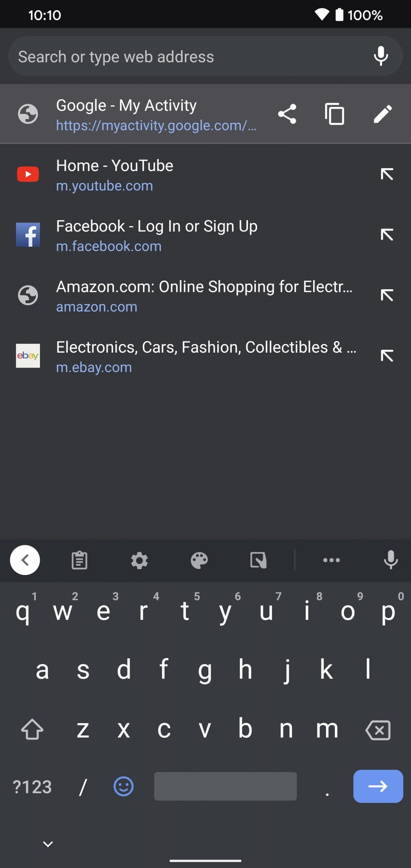Copy the My Activity URL
The image size is (411, 868).
[x=335, y=114]
